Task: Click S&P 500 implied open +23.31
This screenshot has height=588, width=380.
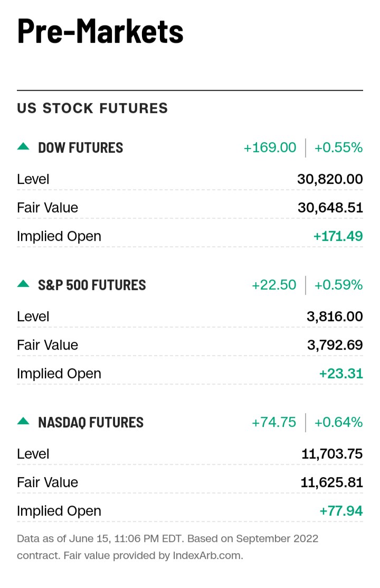Action: click(x=341, y=374)
